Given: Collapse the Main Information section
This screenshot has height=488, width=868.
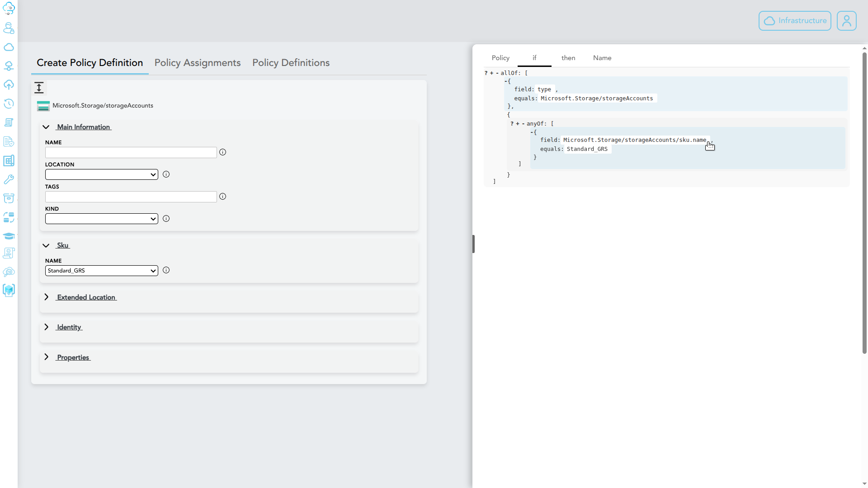Looking at the screenshot, I should click(x=46, y=127).
